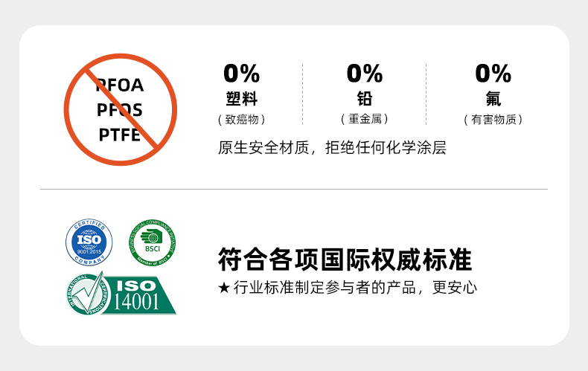The image size is (588, 371).
Task: Click the PFOA text inside the circle
Action: (121, 86)
